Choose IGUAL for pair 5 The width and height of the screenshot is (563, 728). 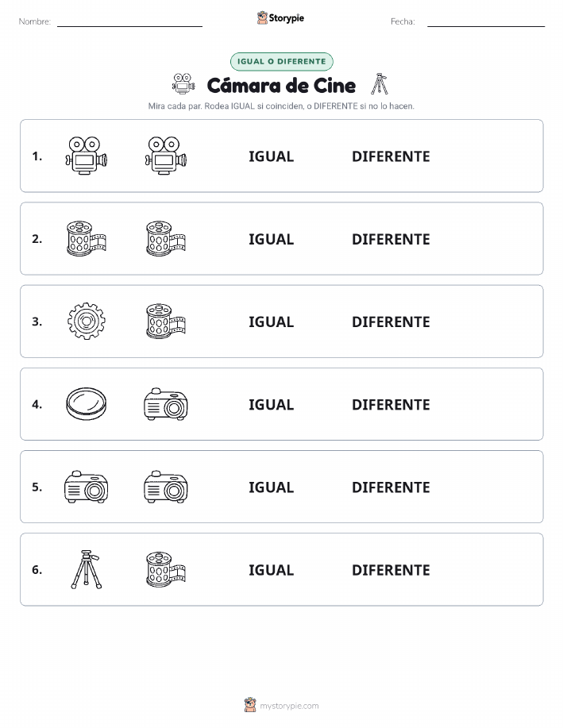click(272, 487)
